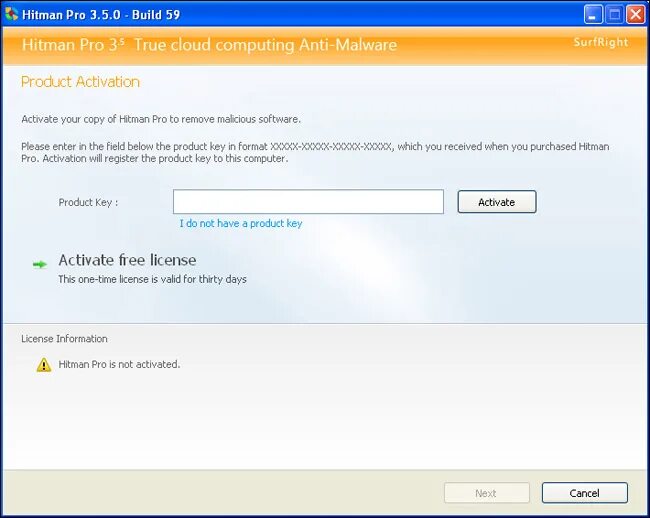This screenshot has width=650, height=518.
Task: Click the 'Hitman Pro is not activated.' text
Action: point(119,364)
